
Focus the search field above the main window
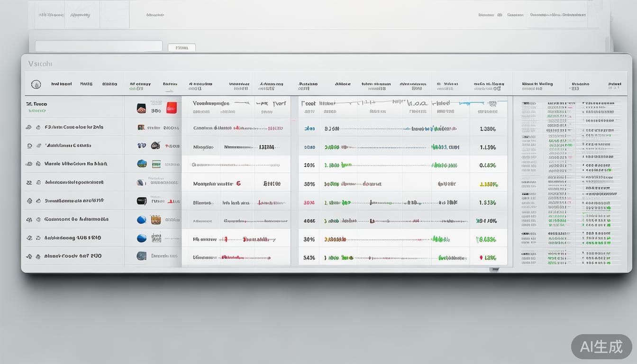pyautogui.click(x=99, y=46)
